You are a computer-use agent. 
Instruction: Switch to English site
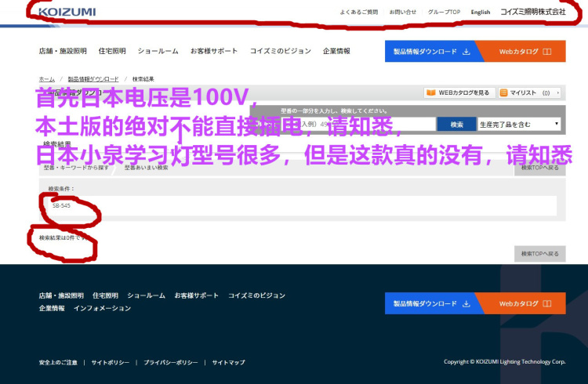[x=481, y=12]
